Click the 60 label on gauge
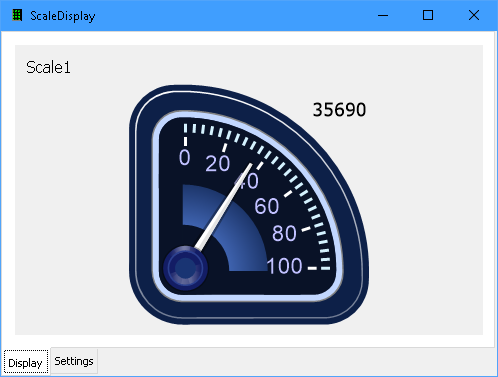The height and width of the screenshot is (377, 498). point(267,206)
